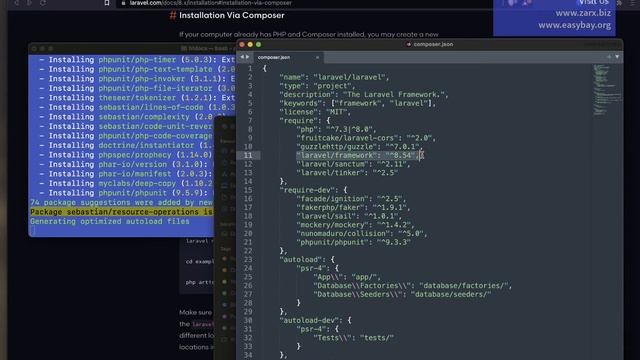The height and width of the screenshot is (360, 640).
Task: Click the doctrine/instantiator line in the terminal
Action: (127, 145)
